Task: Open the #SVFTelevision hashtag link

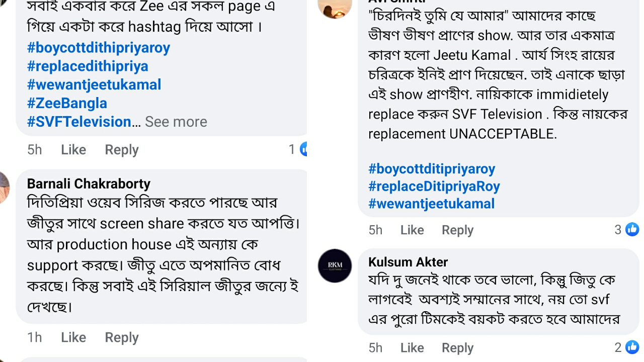Action: pyautogui.click(x=78, y=121)
